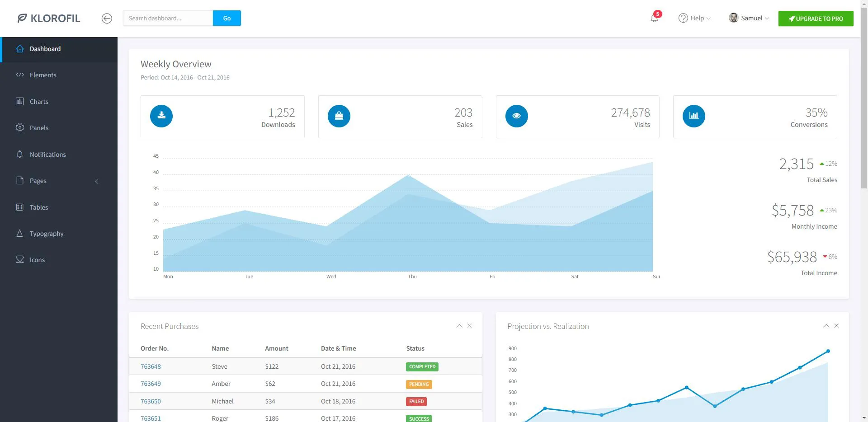Click the Sales shopping bag icon
Viewport: 868px width, 422px height.
[x=339, y=116]
